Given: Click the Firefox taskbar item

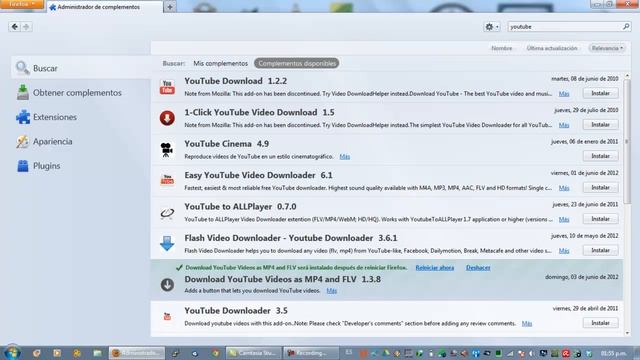Looking at the screenshot, I should click(x=137, y=353).
